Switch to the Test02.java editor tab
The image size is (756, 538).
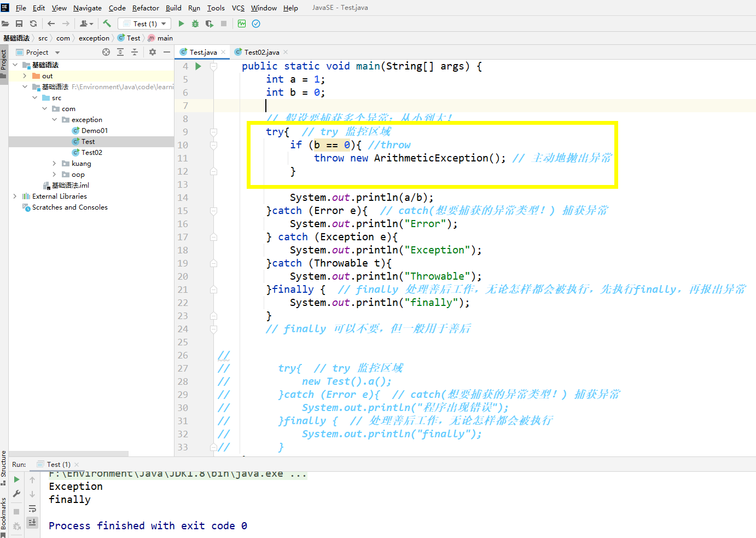[x=261, y=52]
